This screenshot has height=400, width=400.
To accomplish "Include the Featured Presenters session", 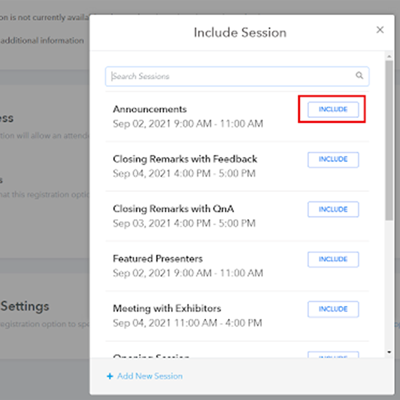I will click(x=333, y=259).
